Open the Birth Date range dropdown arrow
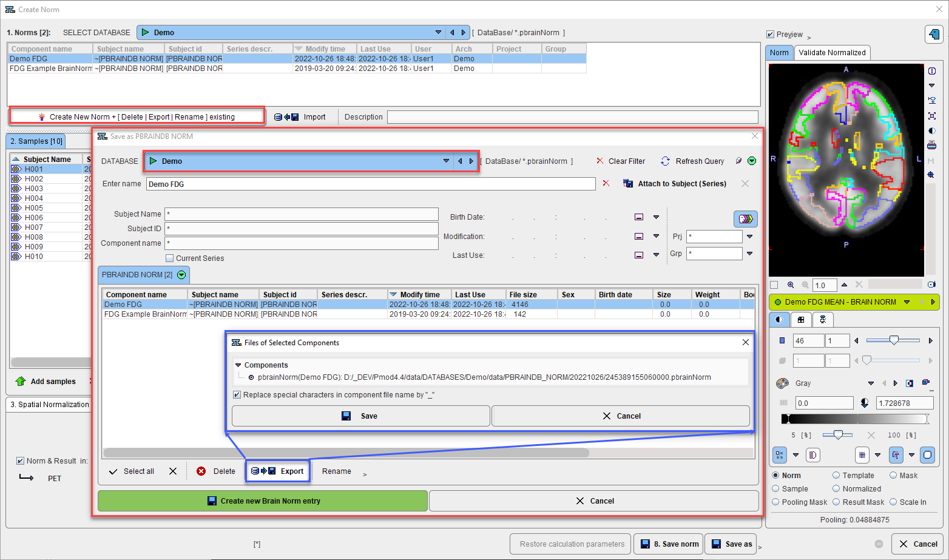This screenshot has width=949, height=560. click(x=656, y=217)
